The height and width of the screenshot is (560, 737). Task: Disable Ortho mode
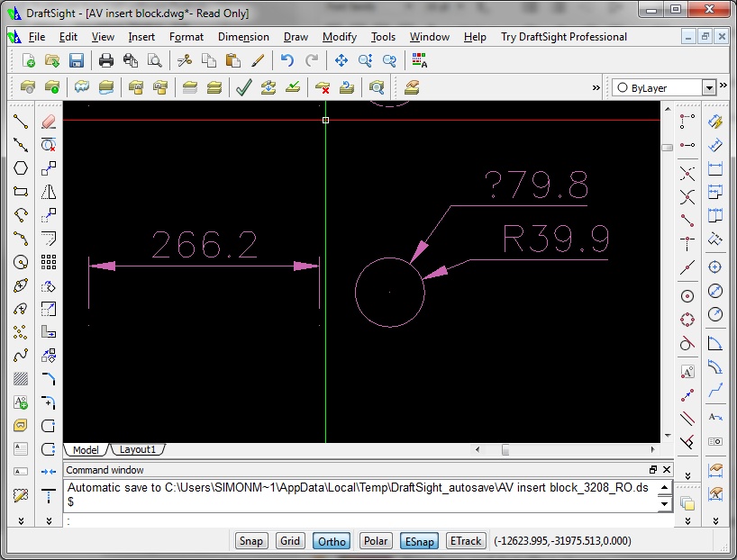click(332, 541)
